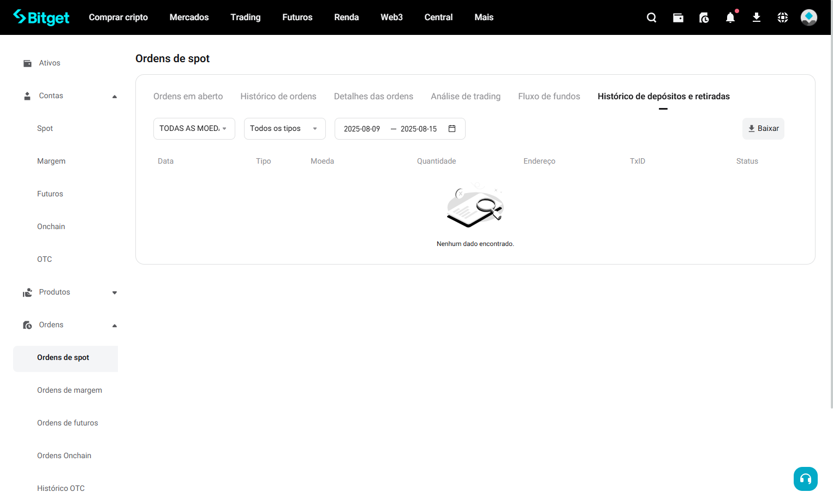Click the Contas person sidebar icon

tap(27, 96)
